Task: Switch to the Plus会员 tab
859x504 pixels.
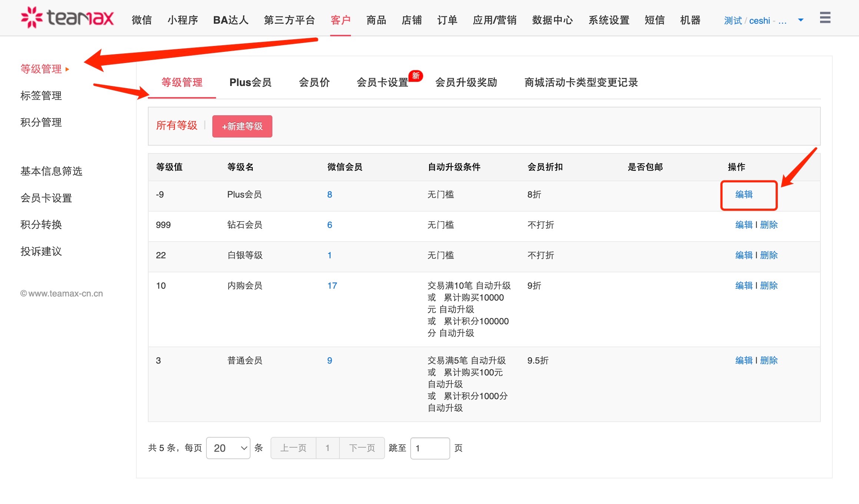Action: pyautogui.click(x=250, y=82)
